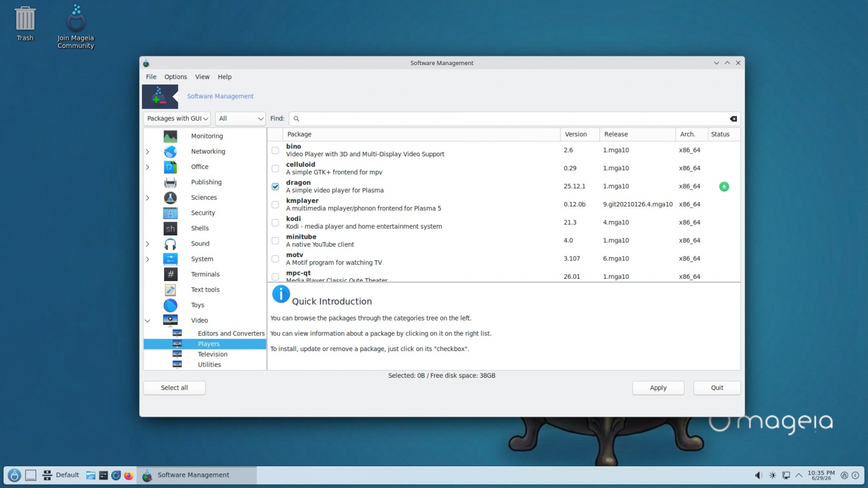868x488 pixels.
Task: Toggle the motv package checkbox
Action: coord(275,259)
